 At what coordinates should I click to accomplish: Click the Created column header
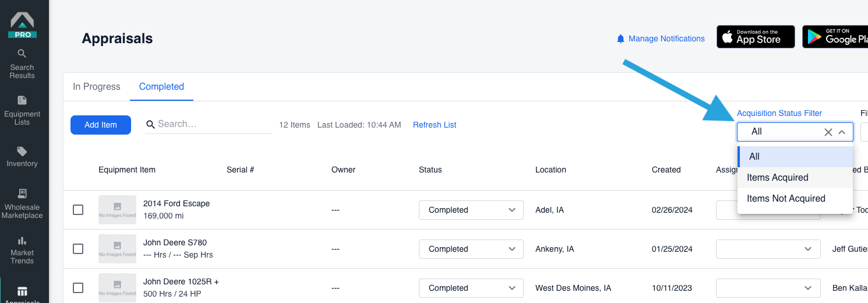click(x=666, y=170)
